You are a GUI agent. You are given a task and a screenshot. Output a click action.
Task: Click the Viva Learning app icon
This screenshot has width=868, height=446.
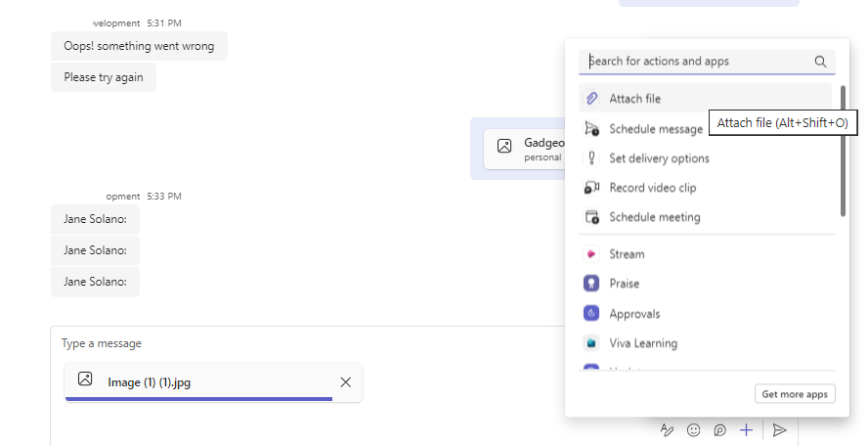pos(591,343)
